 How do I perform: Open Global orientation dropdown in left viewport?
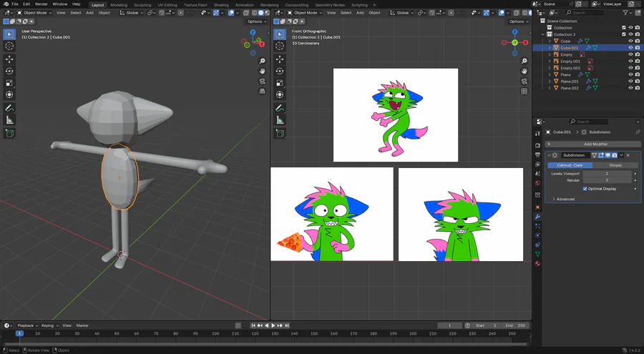132,13
